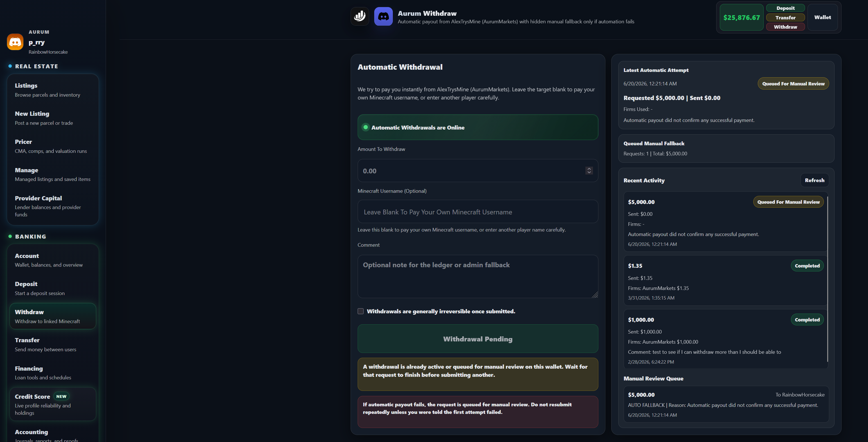Click the Recent Activity scrollbar
The height and width of the screenshot is (442, 868).
(828, 279)
